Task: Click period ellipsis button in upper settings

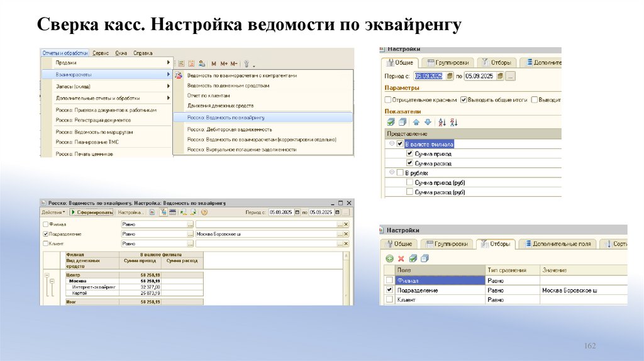Action: click(x=510, y=76)
